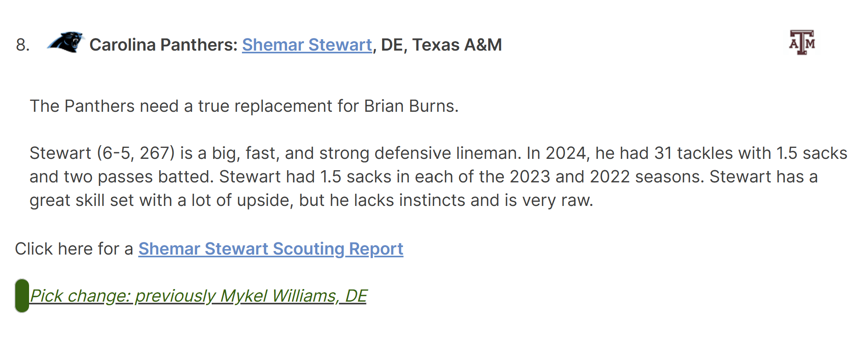Click the Carolina Panthers team logo
The width and height of the screenshot is (868, 344).
coord(66,42)
